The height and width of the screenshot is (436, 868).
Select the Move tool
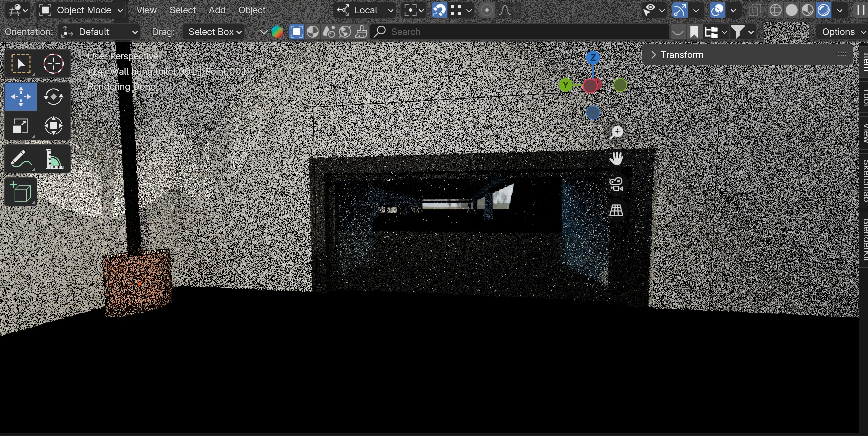point(21,97)
